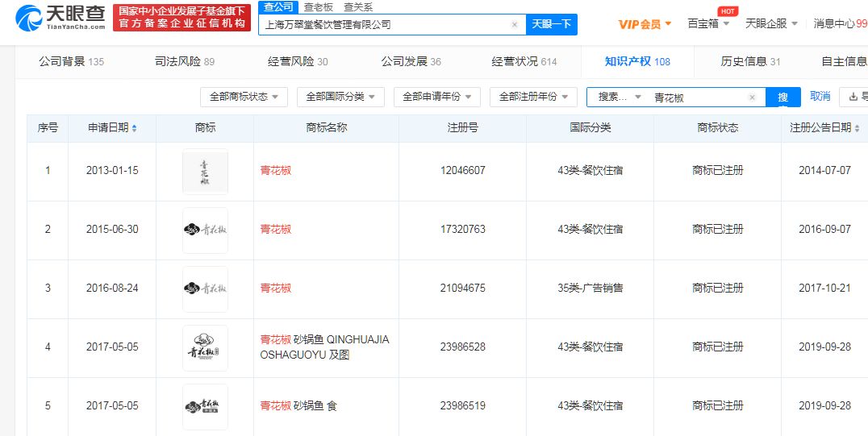This screenshot has width=868, height=436.
Task: Switch to 查老板 search tab
Action: point(319,7)
